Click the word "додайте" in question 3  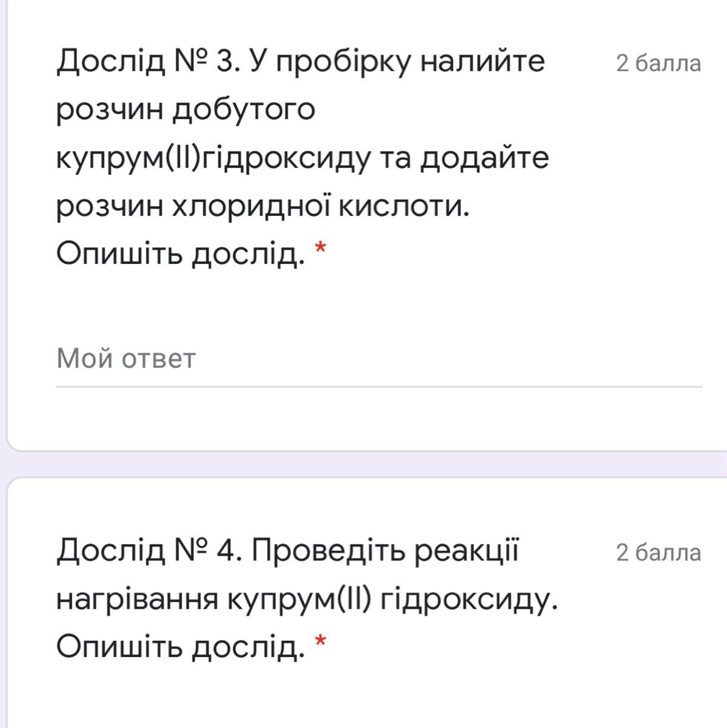pos(484,158)
